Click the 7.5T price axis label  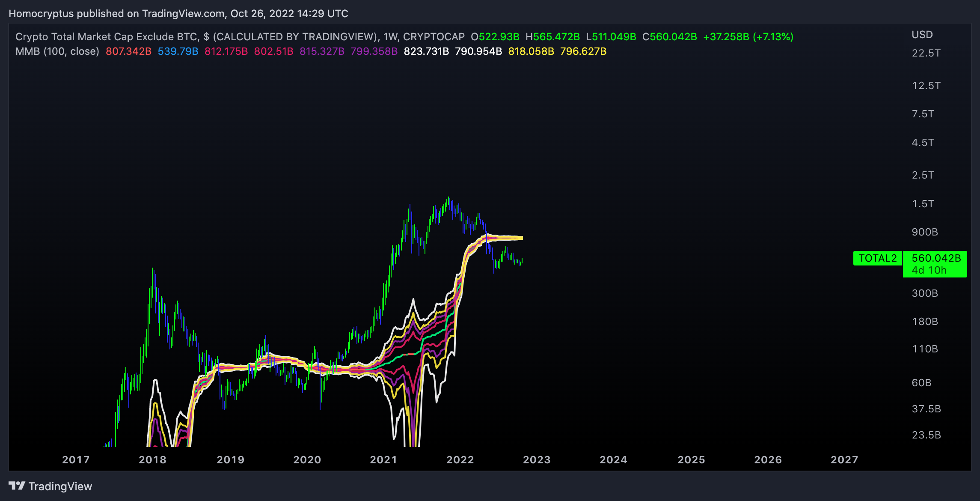(923, 114)
